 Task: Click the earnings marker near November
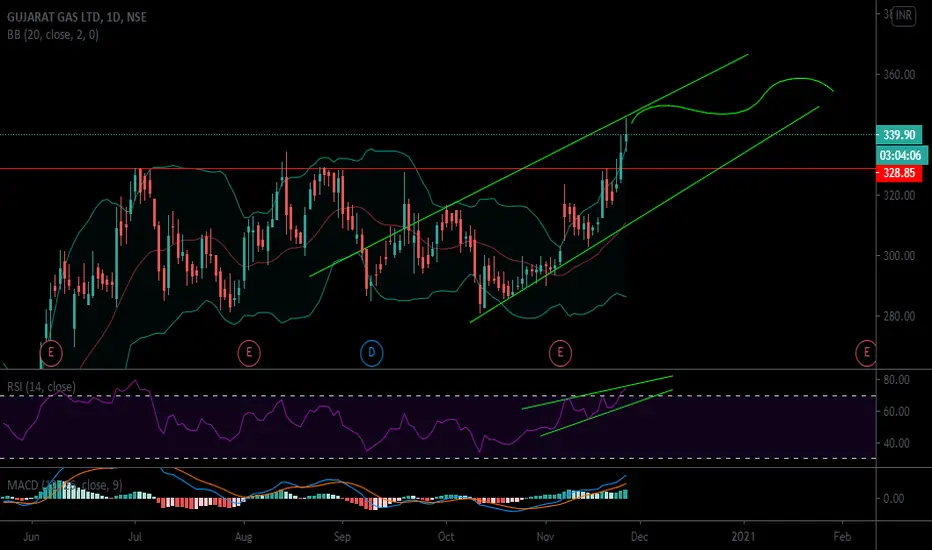(560, 353)
